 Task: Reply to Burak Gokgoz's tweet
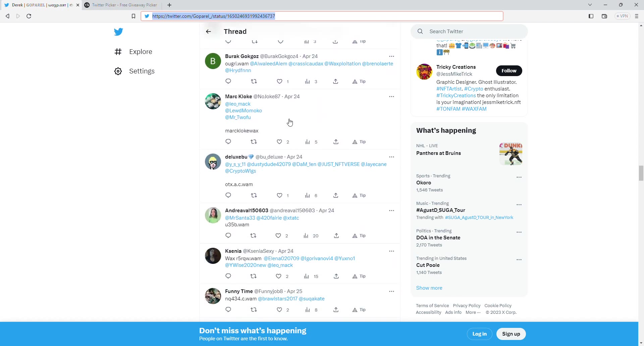click(x=228, y=81)
